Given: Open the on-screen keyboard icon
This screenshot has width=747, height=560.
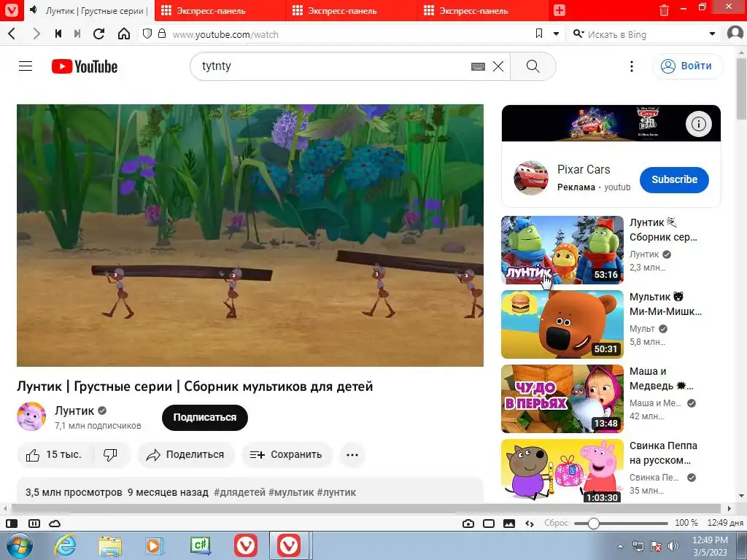Looking at the screenshot, I should click(478, 66).
